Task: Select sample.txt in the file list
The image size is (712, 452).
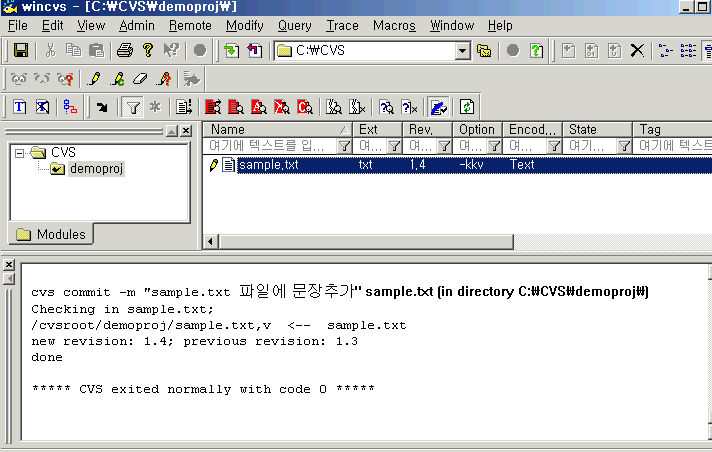Action: click(x=268, y=165)
